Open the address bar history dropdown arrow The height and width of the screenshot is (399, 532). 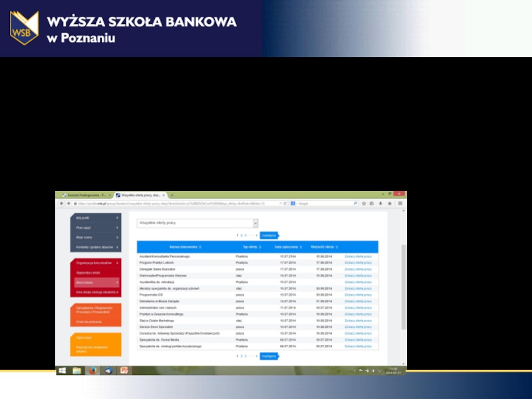(x=280, y=203)
